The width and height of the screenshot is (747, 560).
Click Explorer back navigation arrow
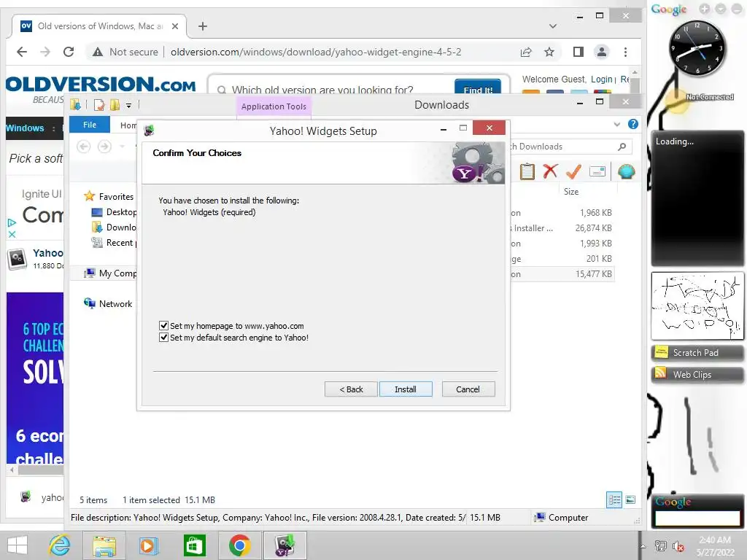click(x=84, y=147)
